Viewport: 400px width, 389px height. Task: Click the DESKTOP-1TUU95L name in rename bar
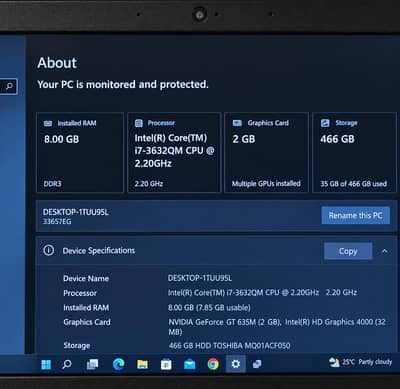(x=76, y=212)
